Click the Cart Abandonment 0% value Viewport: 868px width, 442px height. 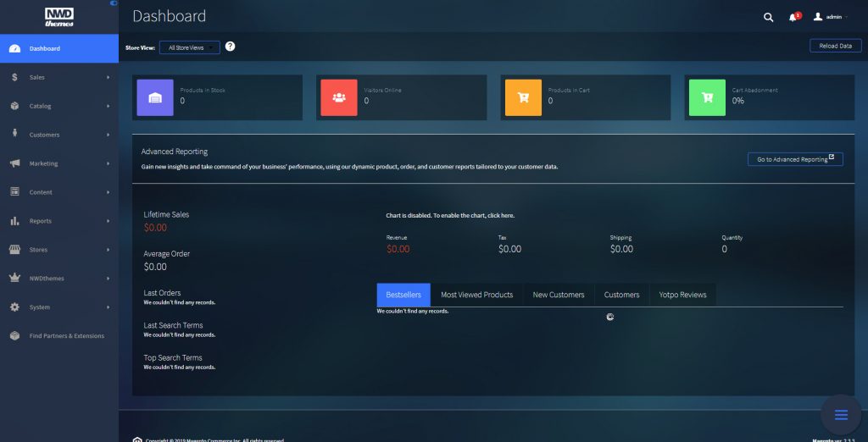tap(738, 101)
